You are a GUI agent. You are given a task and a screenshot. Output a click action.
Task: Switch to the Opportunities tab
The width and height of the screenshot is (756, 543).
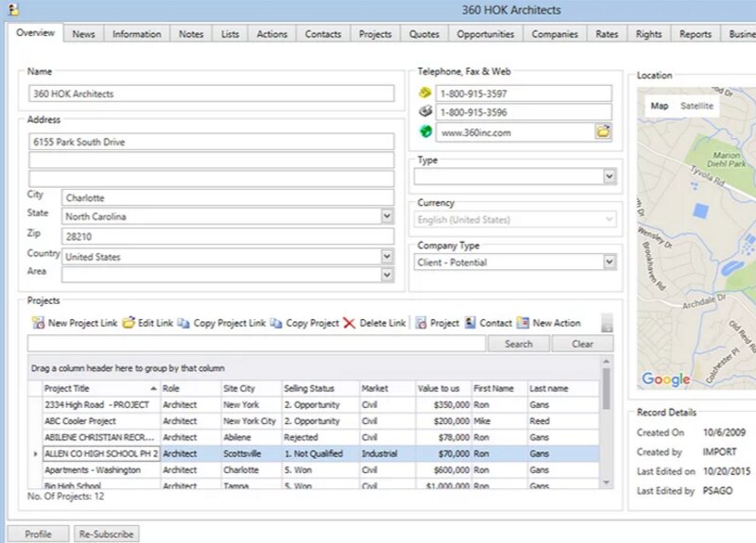pos(486,34)
